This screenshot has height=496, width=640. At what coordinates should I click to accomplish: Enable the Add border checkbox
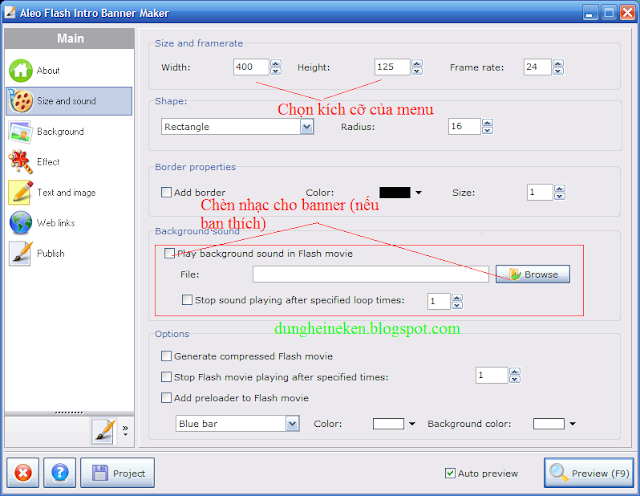pyautogui.click(x=167, y=192)
